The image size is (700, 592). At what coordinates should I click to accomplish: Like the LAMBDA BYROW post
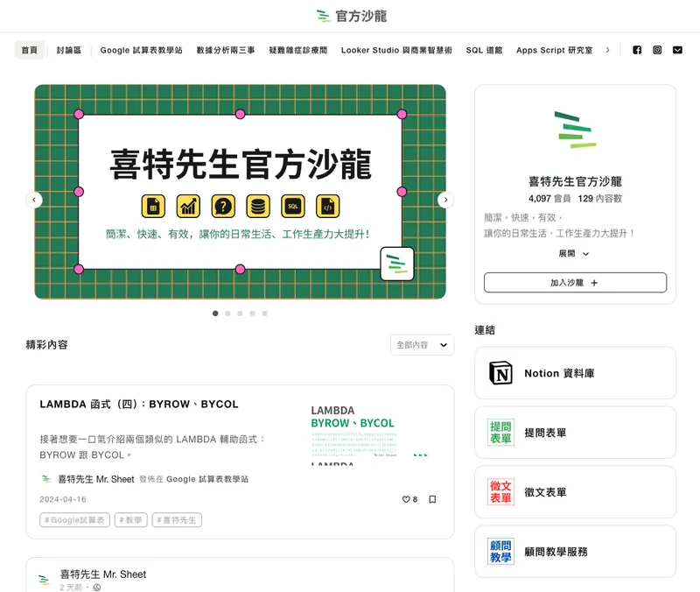click(406, 499)
